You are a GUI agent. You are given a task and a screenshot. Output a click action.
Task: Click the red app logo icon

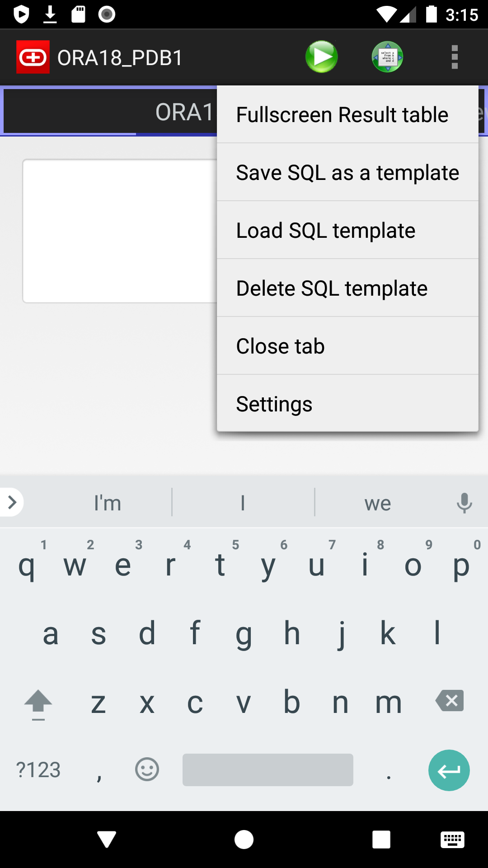pos(33,57)
